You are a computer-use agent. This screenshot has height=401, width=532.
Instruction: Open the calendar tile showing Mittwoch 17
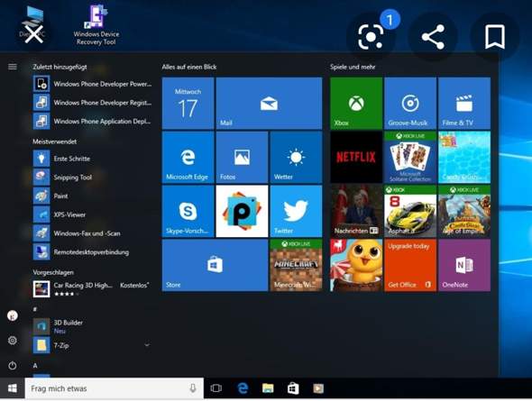click(x=188, y=103)
